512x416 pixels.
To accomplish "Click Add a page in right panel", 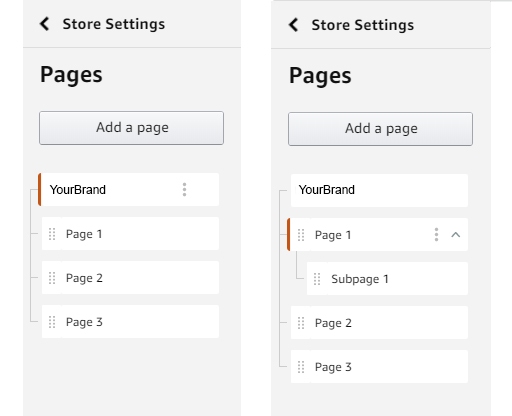I will pyautogui.click(x=380, y=129).
